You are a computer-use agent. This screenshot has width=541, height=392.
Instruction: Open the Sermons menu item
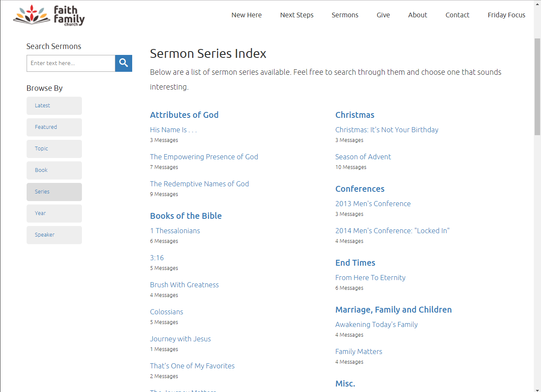coord(345,15)
